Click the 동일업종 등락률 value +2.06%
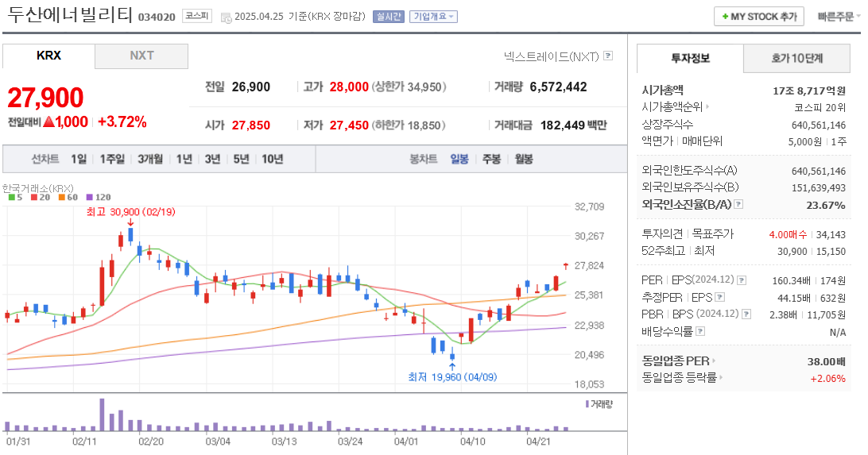868x455 pixels. pos(828,379)
